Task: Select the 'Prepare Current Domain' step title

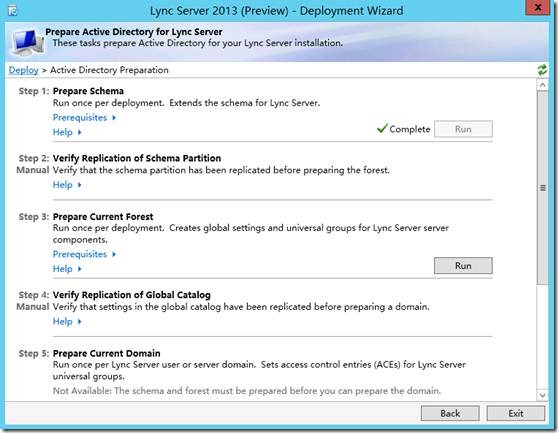Action: (x=107, y=353)
